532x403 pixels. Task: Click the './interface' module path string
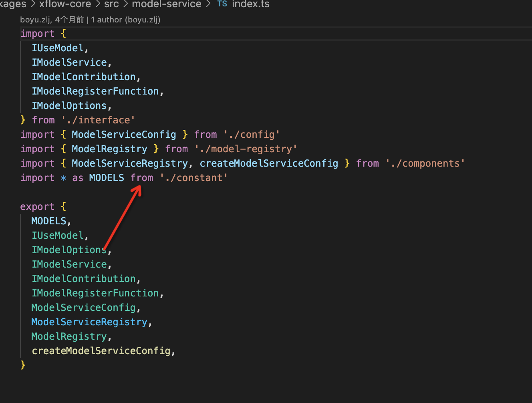[x=98, y=120]
